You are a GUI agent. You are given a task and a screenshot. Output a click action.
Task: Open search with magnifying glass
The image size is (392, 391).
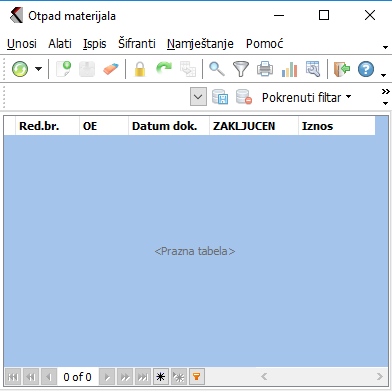pyautogui.click(x=217, y=69)
